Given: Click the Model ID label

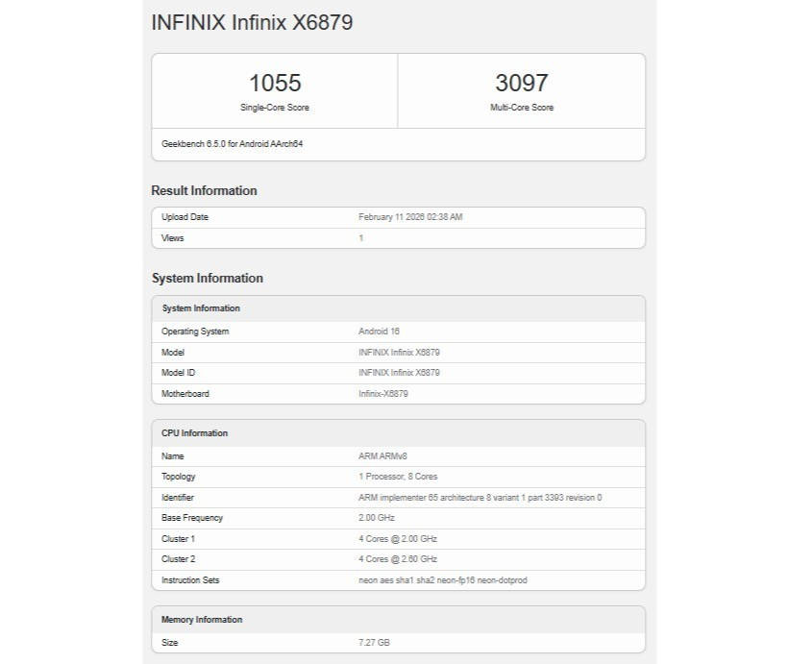Looking at the screenshot, I should [178, 373].
